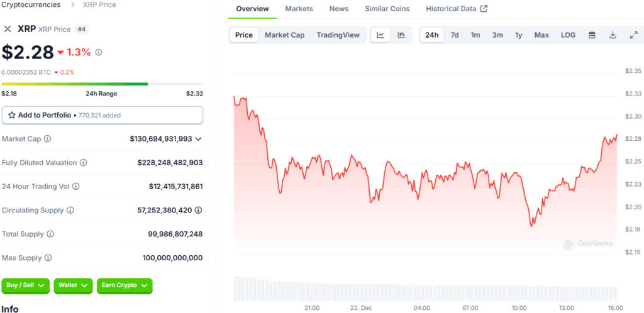
Task: Expand chart to fullscreen
Action: [633, 35]
